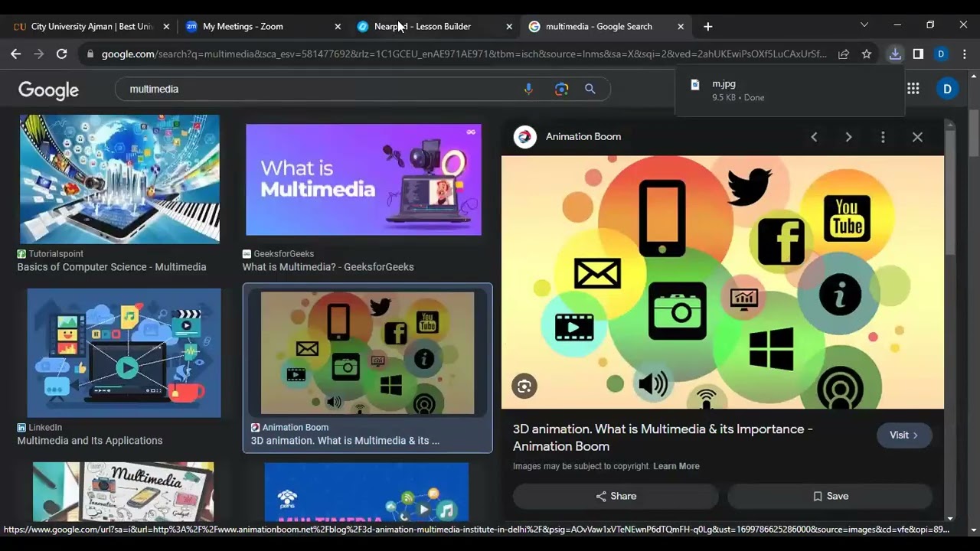Search by image with Google Lens
This screenshot has width=980, height=551.
[x=561, y=89]
